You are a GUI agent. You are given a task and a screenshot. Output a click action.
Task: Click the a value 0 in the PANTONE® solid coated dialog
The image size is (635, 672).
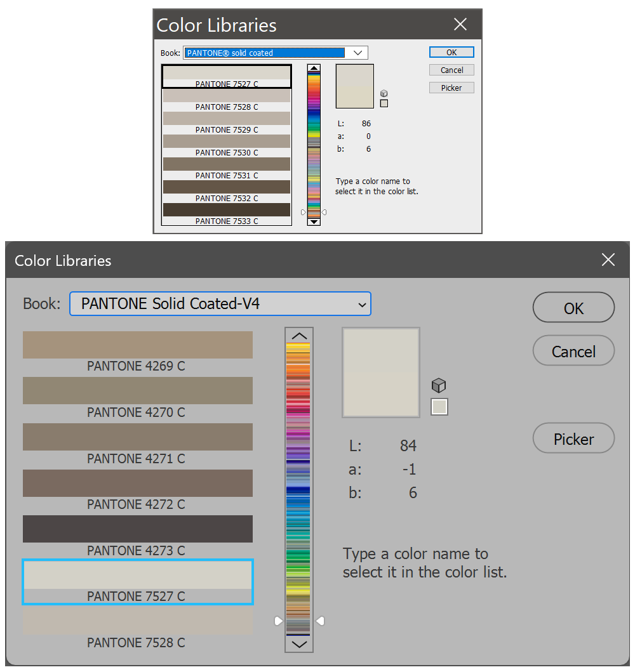click(x=368, y=136)
